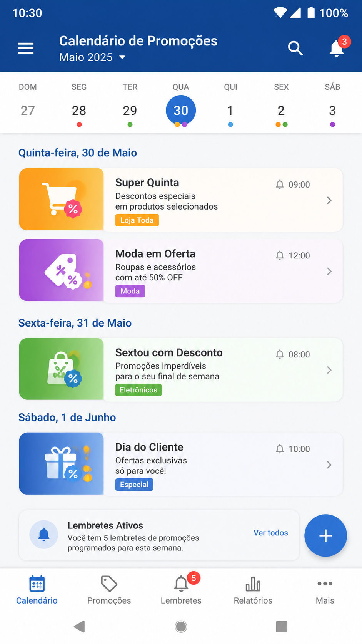
Task: Tap the Sextou com Desconto reminder bell
Action: (280, 354)
